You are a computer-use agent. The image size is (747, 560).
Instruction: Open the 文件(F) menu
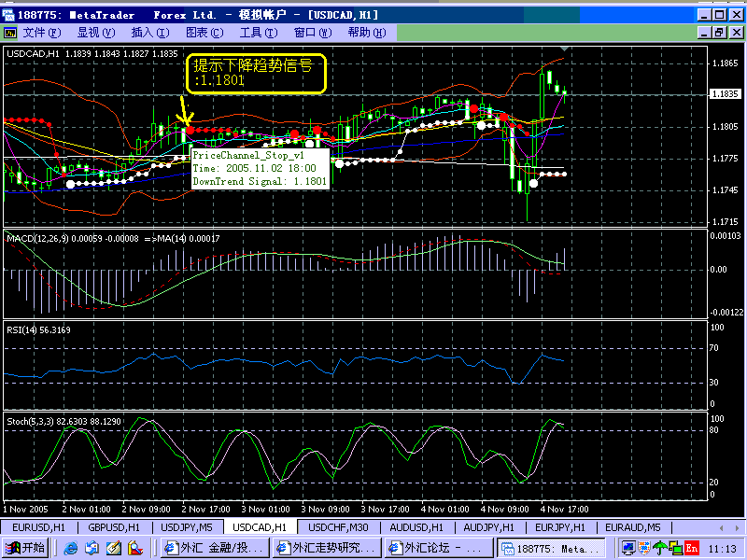pos(42,33)
